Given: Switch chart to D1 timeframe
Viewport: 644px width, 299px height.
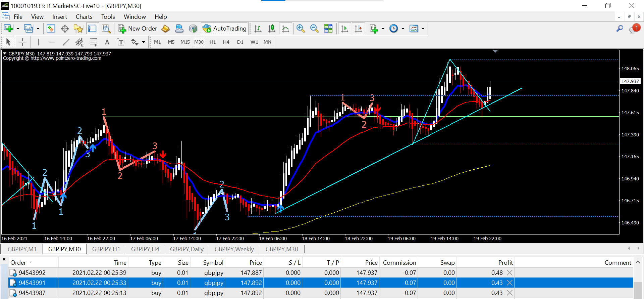Looking at the screenshot, I should pyautogui.click(x=240, y=42).
